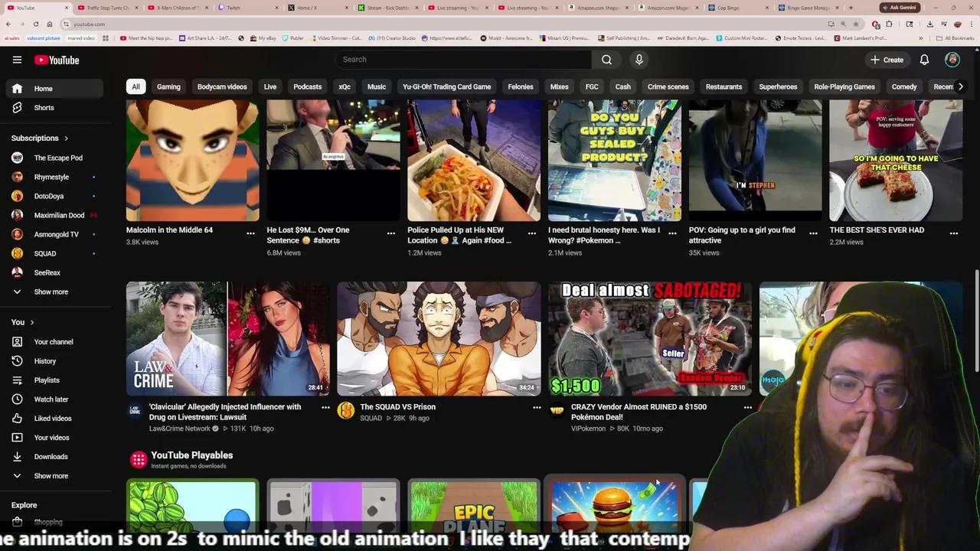
Task: Open the account avatar menu
Action: (x=952, y=60)
